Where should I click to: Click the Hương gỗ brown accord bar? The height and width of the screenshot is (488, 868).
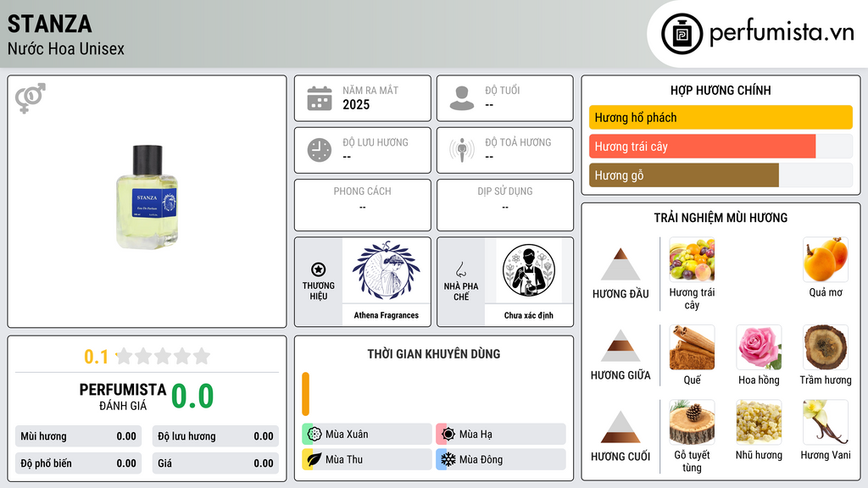(684, 175)
